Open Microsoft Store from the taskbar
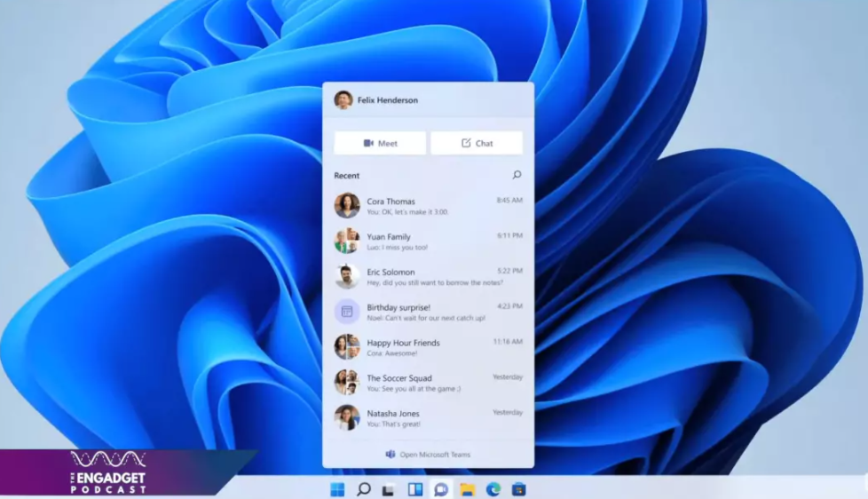The height and width of the screenshot is (499, 868). tap(518, 489)
